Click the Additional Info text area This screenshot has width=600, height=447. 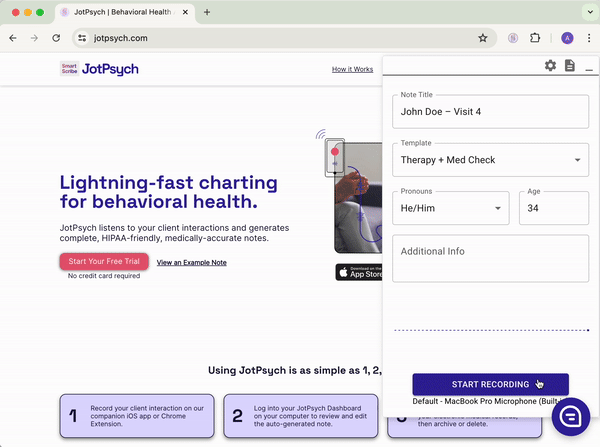491,259
